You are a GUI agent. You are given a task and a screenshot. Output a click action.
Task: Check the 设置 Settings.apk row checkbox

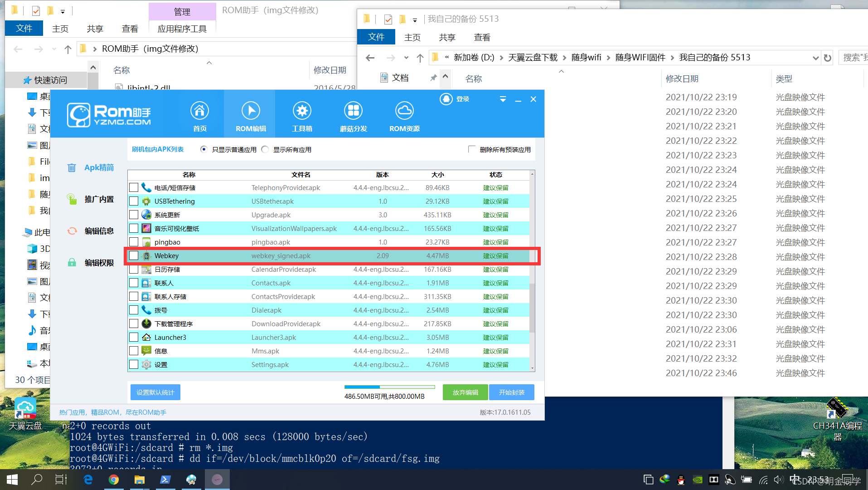pyautogui.click(x=134, y=364)
